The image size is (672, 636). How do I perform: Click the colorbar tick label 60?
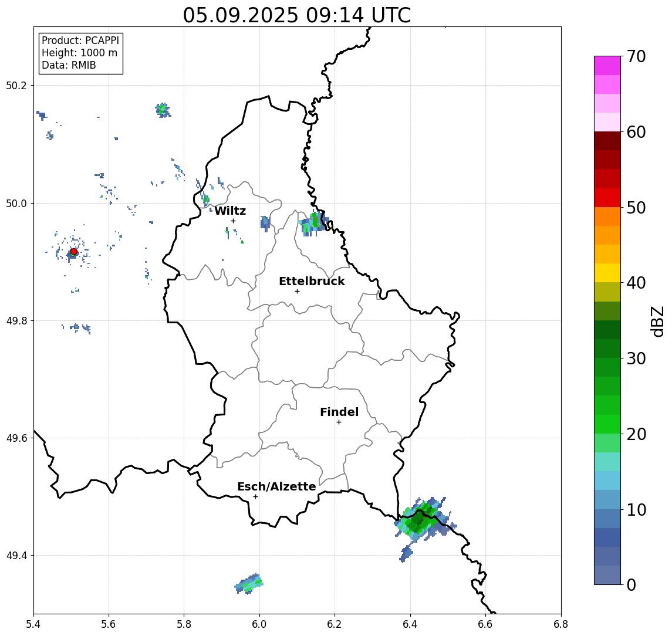pos(636,132)
